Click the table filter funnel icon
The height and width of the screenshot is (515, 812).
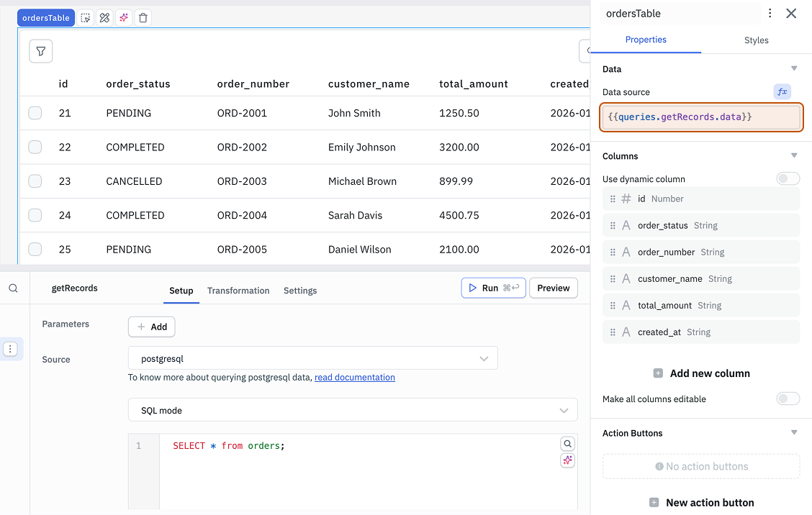coord(41,51)
